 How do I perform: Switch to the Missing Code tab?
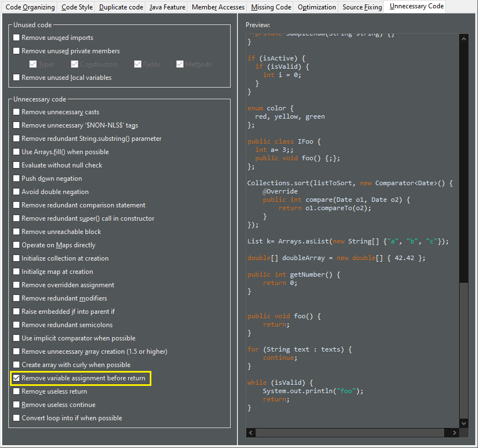271,7
